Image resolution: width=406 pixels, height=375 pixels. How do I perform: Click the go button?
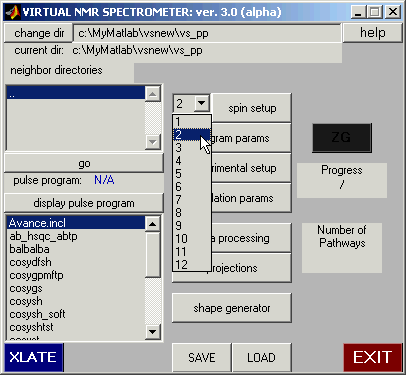tap(84, 163)
